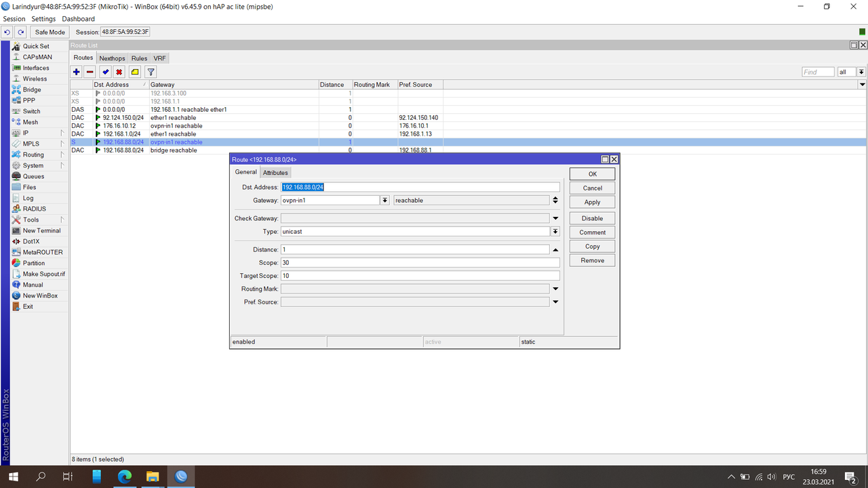The image size is (868, 488).
Task: Click the Copy button in route dialog
Action: (593, 247)
